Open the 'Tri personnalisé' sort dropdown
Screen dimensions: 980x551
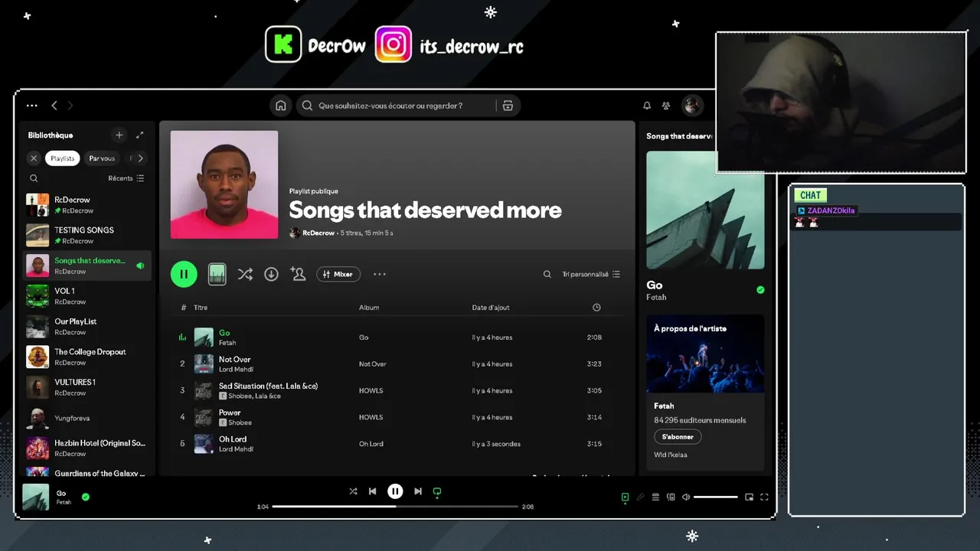tap(591, 274)
